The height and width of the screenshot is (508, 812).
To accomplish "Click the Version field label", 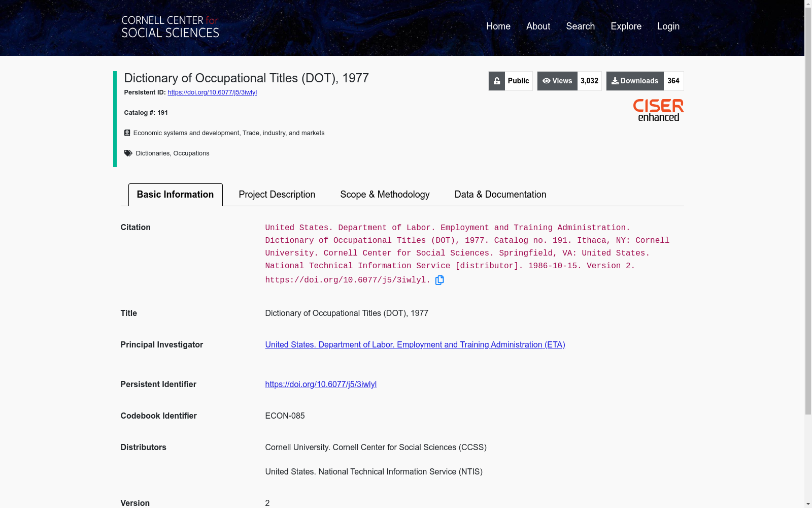I will tap(135, 503).
